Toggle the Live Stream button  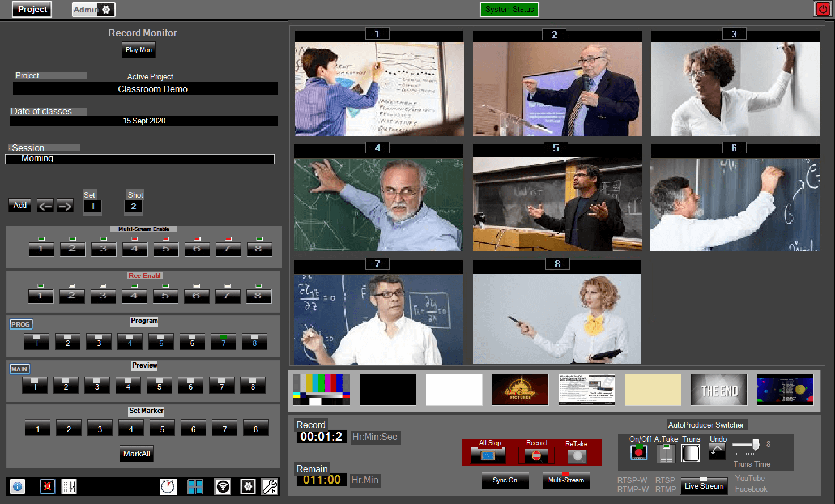pos(704,486)
